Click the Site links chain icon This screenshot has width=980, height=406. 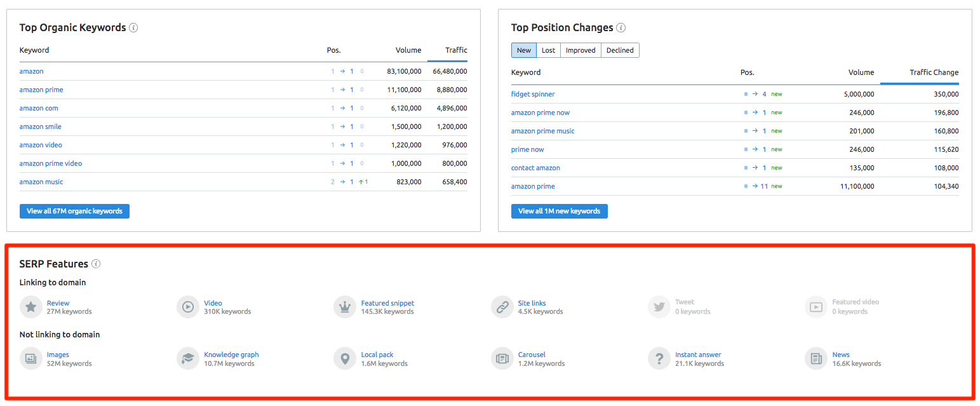tap(502, 307)
